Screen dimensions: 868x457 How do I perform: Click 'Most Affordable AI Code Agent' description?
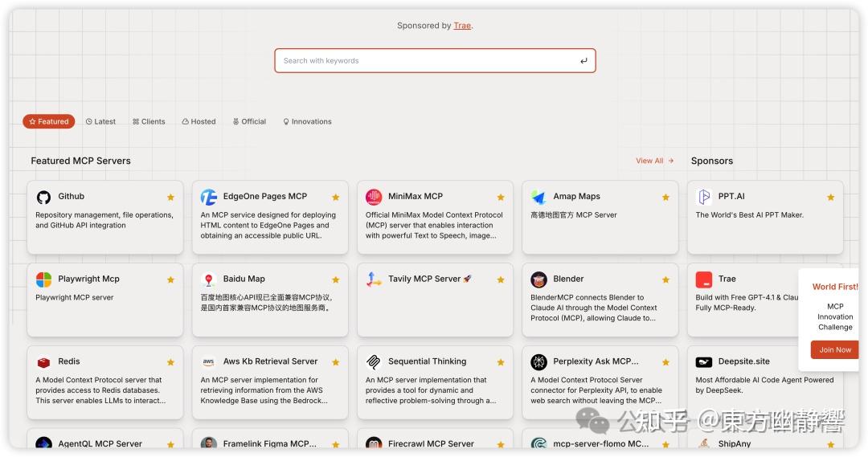764,385
